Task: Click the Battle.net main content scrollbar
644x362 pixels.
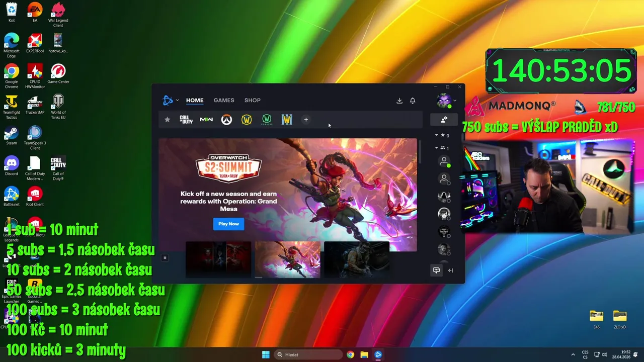Action: click(420, 151)
